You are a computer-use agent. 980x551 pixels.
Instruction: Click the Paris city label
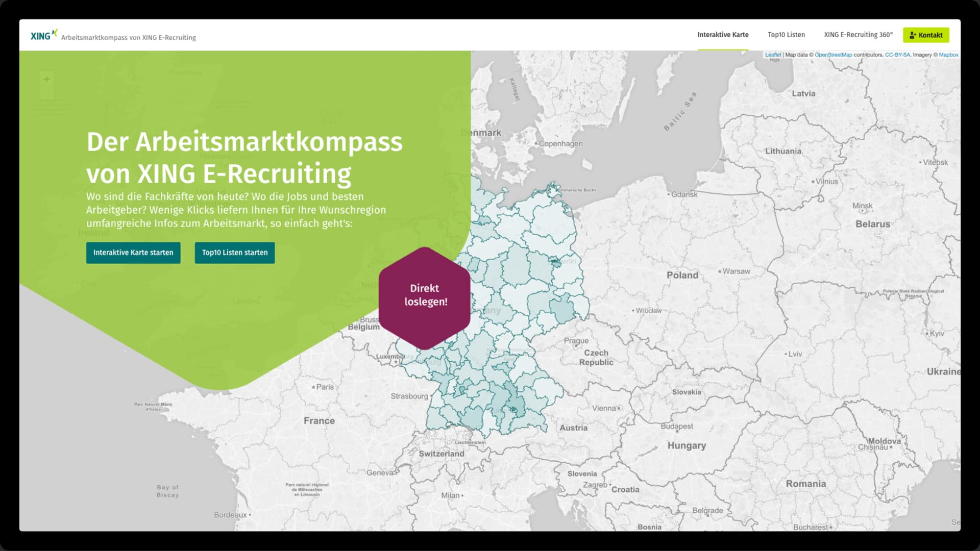click(325, 387)
